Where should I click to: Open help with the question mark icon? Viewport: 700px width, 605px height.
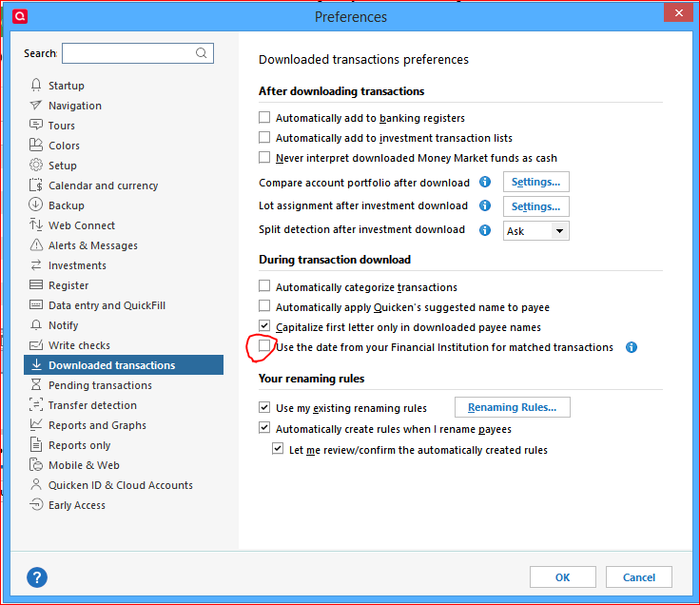pos(37,577)
